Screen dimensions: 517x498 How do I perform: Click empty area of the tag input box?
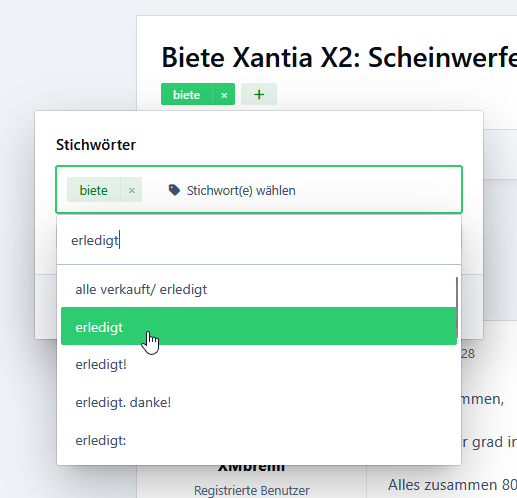click(x=378, y=190)
